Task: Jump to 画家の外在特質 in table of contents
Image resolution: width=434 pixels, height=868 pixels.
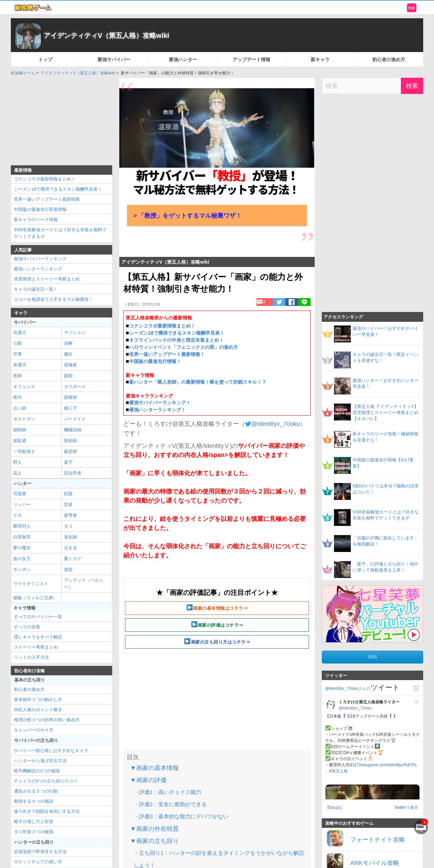Action: (155, 829)
